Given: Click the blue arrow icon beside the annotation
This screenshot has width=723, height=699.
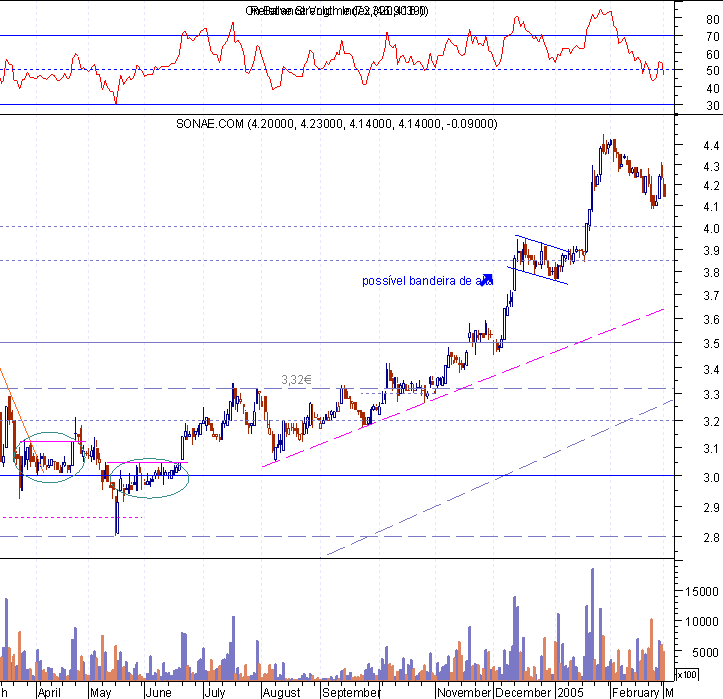Looking at the screenshot, I should click(487, 280).
